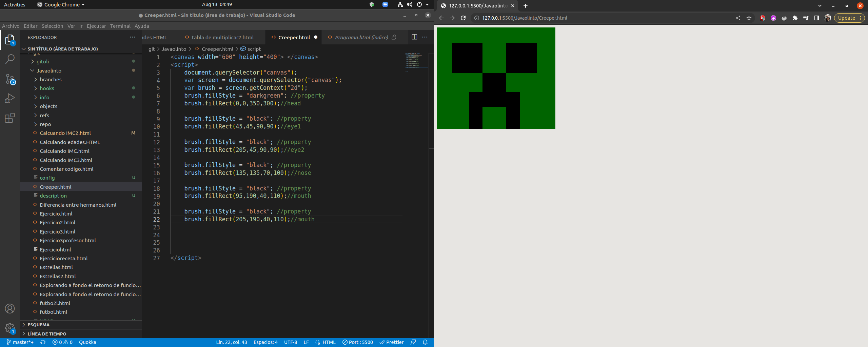This screenshot has width=868, height=347.
Task: Open errors and warnings count in status bar
Action: (x=62, y=342)
